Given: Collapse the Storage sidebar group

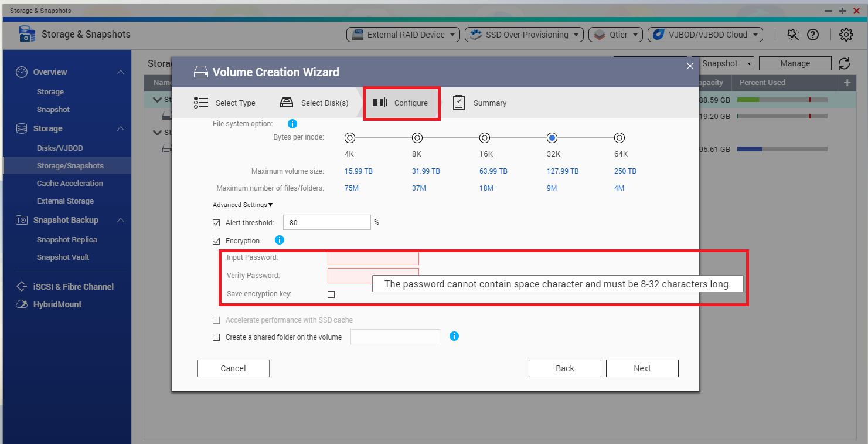Looking at the screenshot, I should pos(120,128).
